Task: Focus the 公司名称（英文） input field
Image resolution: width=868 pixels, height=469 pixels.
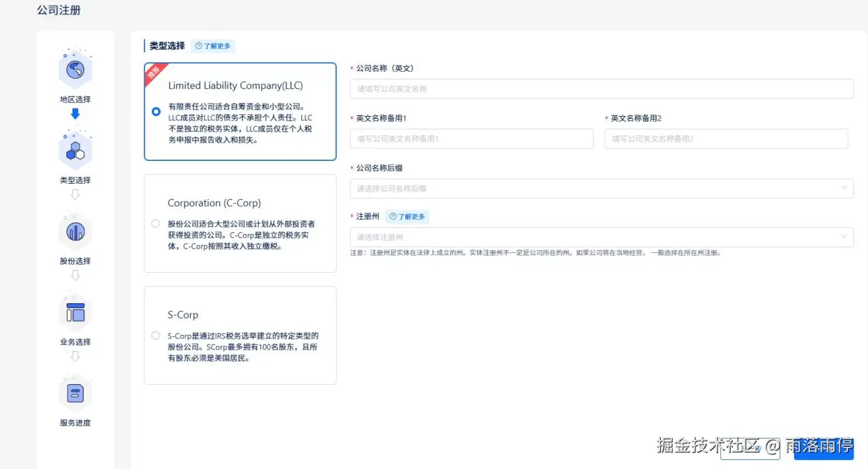Action: point(601,89)
